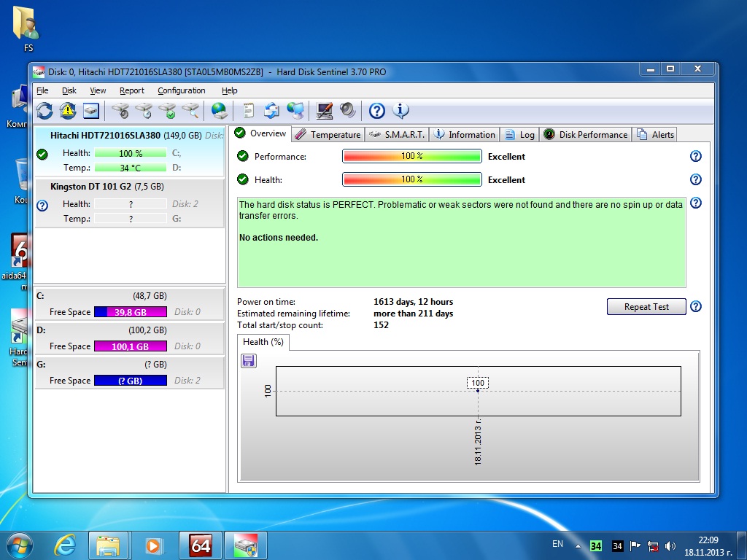Screen dimensions: 747x560
Task: Open configuration via monitor-and-screwdriver icon
Action: coord(325,111)
